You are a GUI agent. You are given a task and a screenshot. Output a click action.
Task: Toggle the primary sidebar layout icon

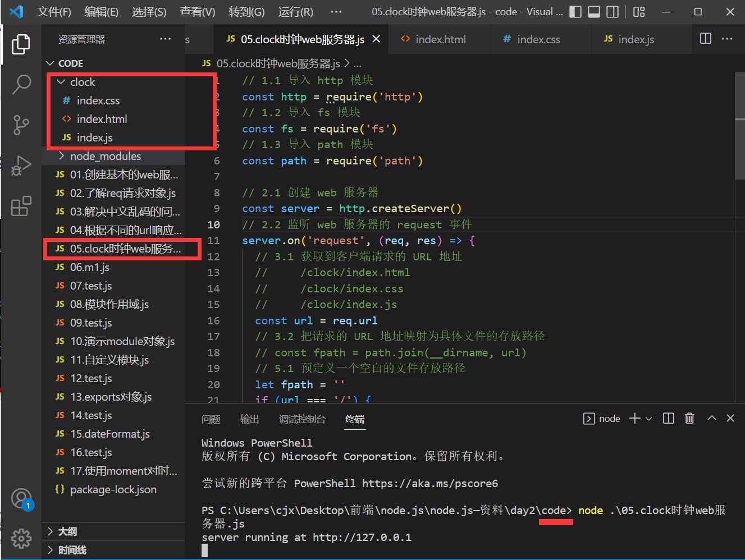coord(575,12)
